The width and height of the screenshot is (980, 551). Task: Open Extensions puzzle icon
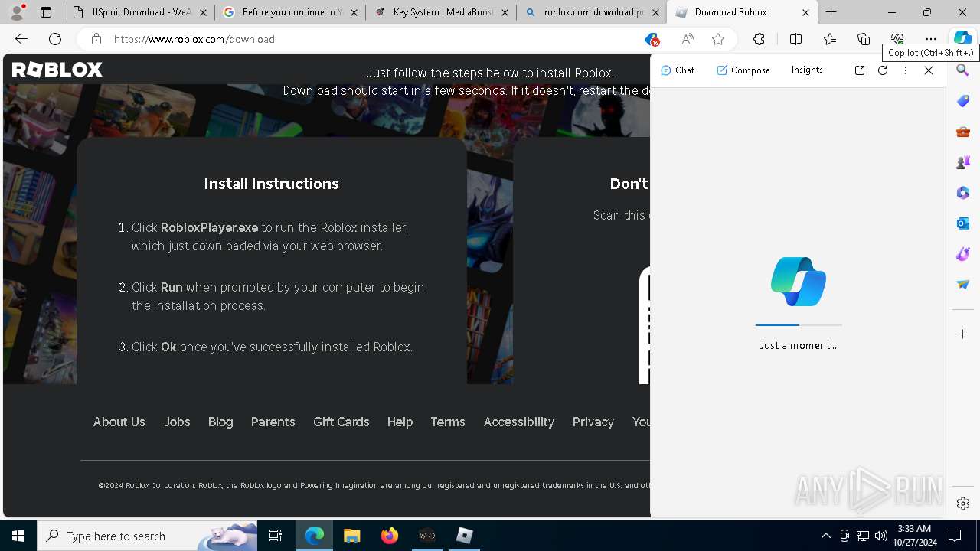[x=759, y=39]
